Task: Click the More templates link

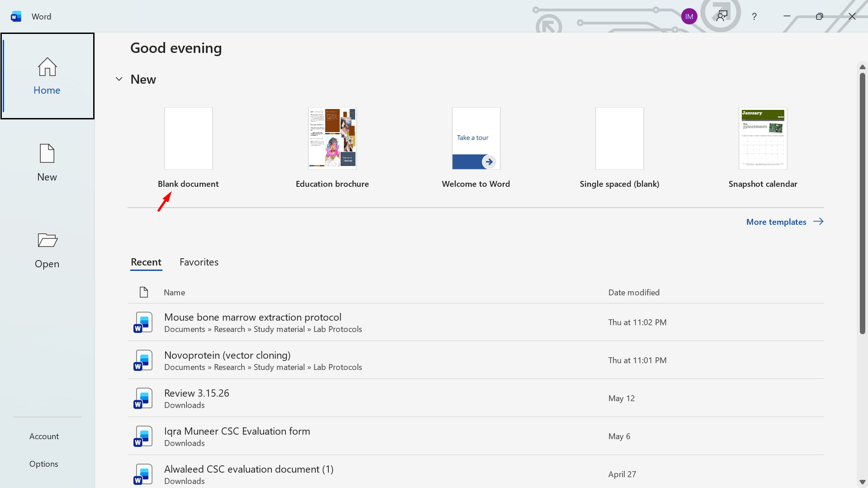Action: pos(776,222)
